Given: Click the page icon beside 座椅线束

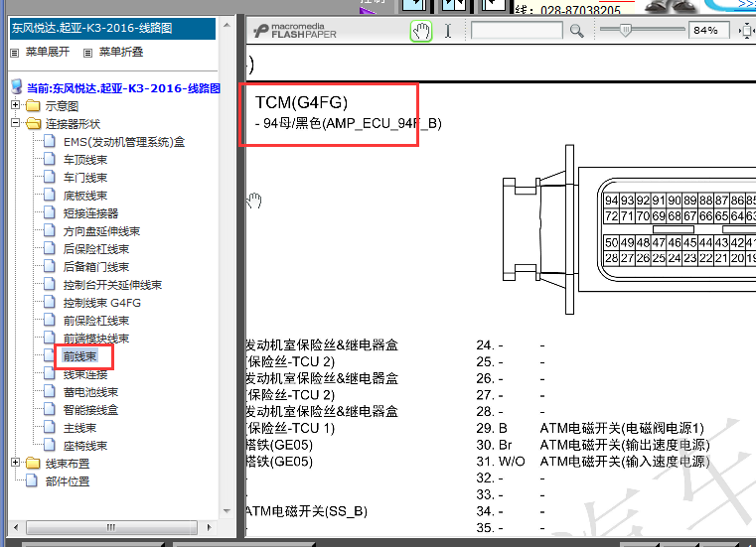Looking at the screenshot, I should click(x=50, y=445).
